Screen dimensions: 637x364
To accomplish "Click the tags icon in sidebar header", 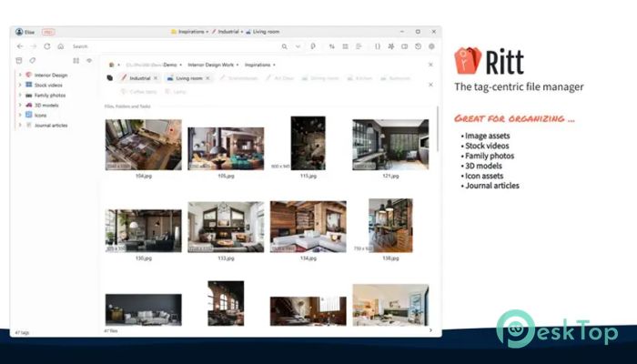I will [x=34, y=61].
